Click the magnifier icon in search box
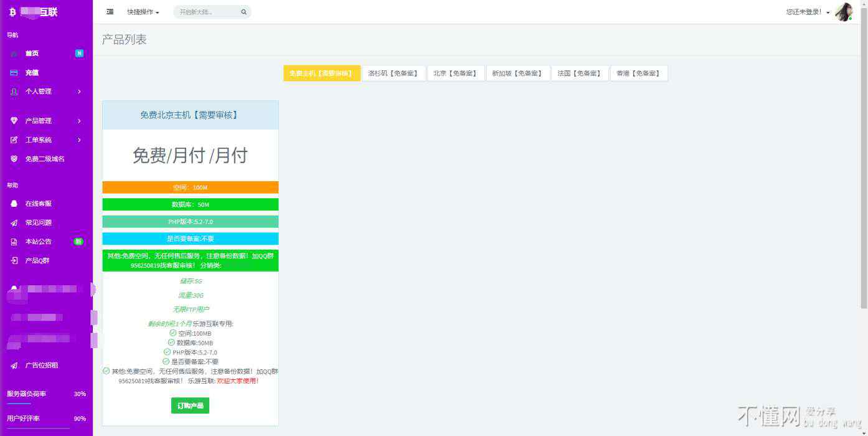This screenshot has height=436, width=868. [243, 12]
